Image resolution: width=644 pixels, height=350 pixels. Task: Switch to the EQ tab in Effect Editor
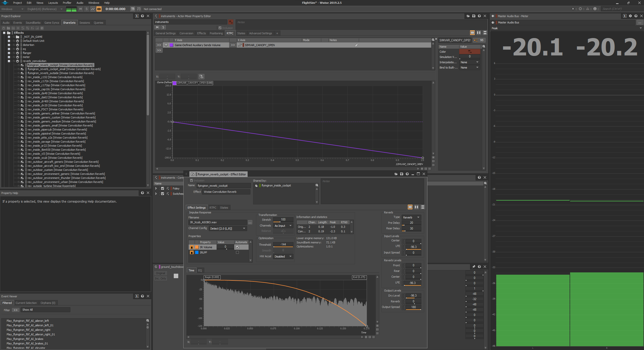coord(200,270)
